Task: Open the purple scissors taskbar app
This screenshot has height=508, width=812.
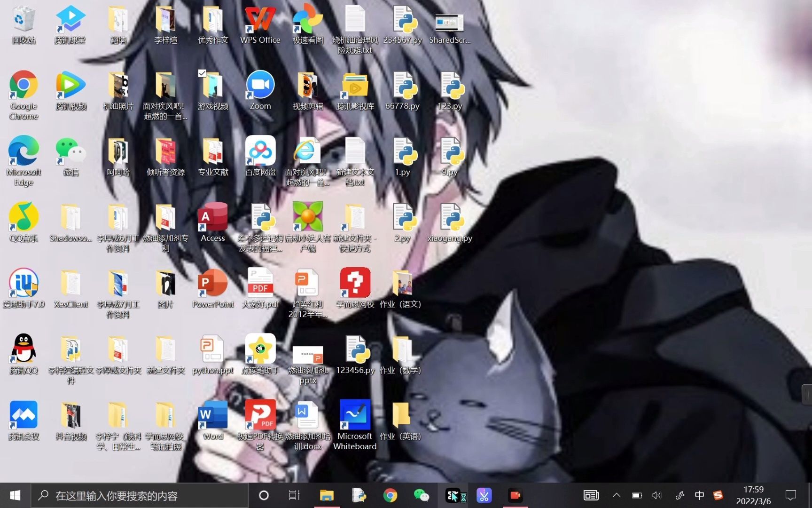Action: pyautogui.click(x=484, y=495)
